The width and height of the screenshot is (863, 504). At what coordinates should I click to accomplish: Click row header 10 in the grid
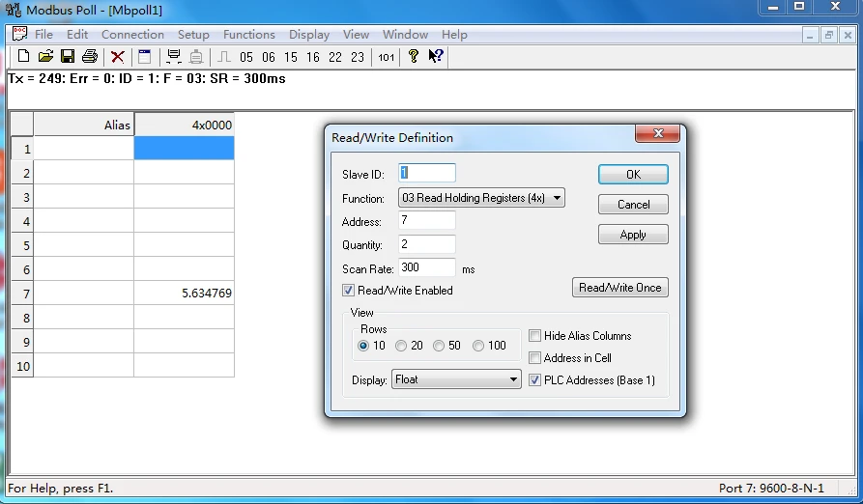(22, 366)
